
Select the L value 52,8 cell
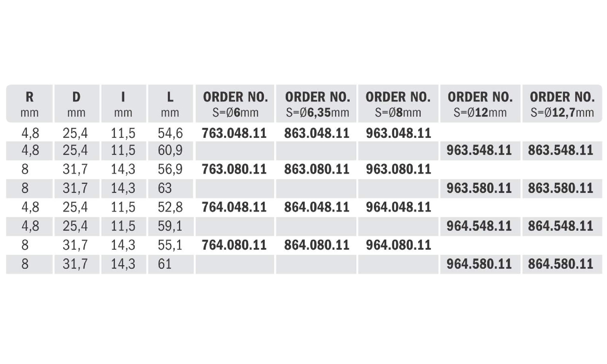pos(170,207)
